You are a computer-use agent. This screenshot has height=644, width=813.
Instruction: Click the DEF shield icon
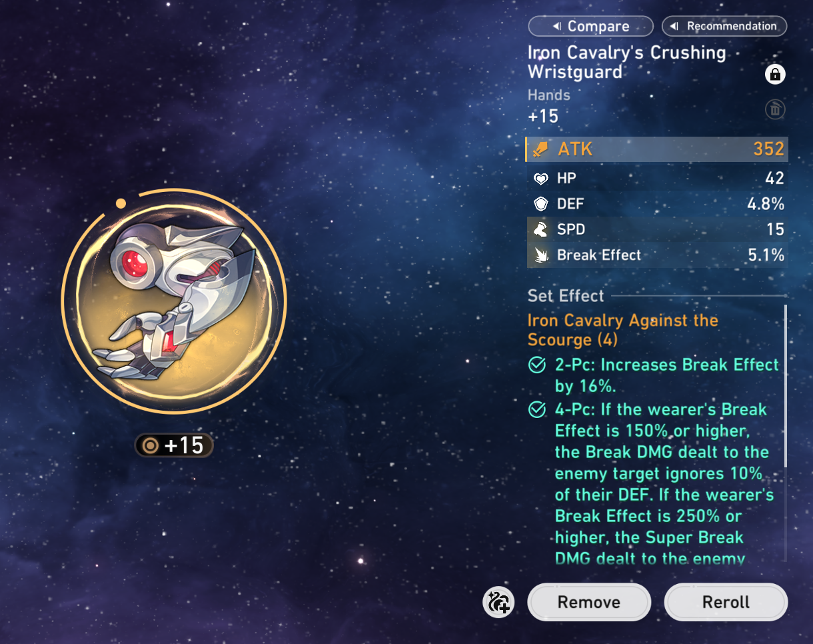[541, 204]
